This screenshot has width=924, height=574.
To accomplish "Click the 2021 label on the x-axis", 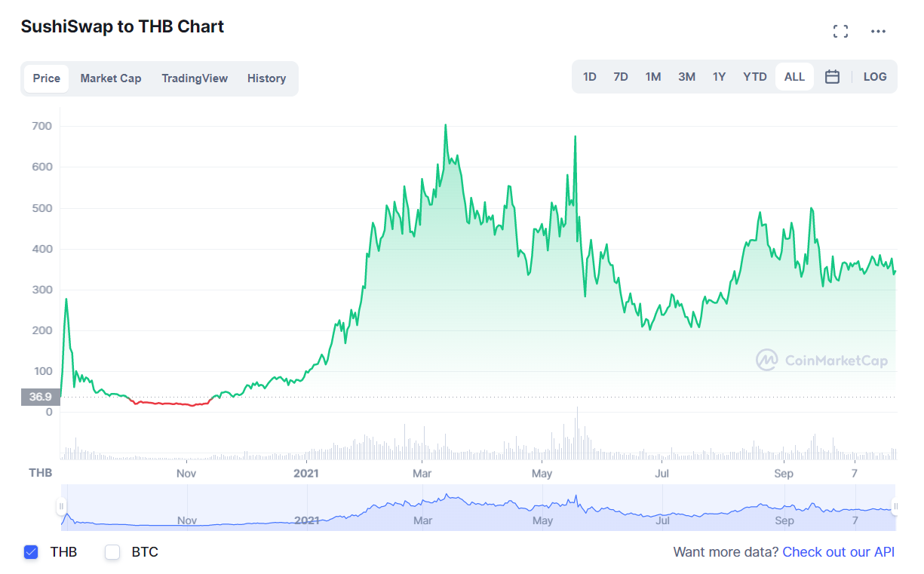I will coord(307,474).
